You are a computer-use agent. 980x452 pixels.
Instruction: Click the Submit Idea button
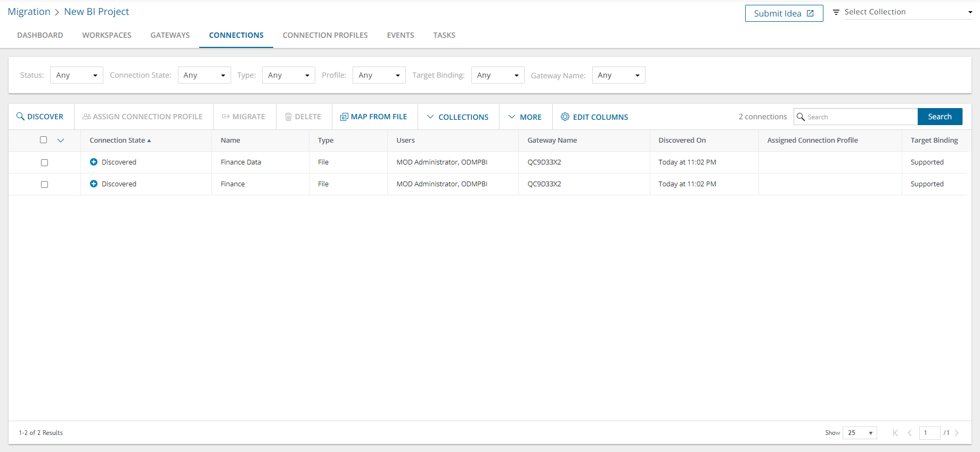(x=783, y=13)
